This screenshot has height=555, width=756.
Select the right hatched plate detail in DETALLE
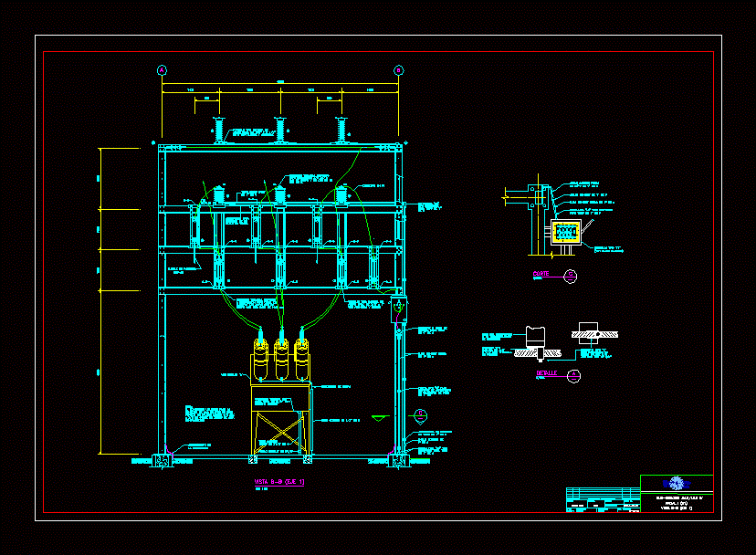[x=594, y=334]
